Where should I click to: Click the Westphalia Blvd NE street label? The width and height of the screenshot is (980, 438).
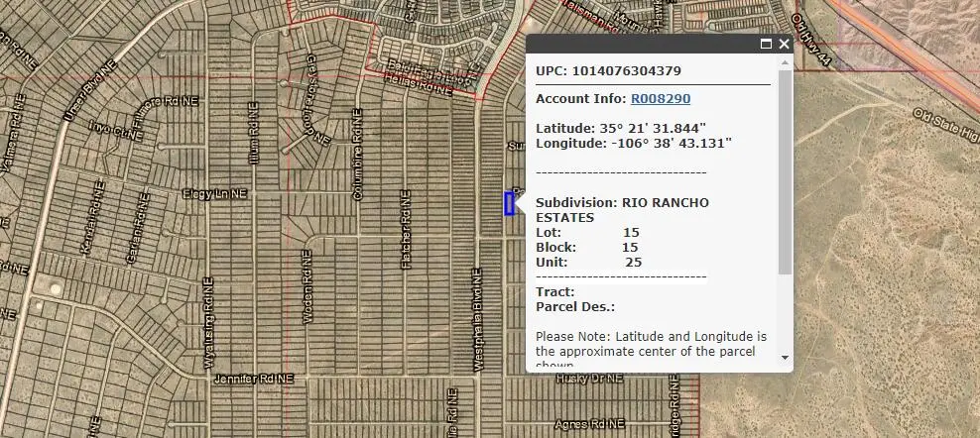point(478,319)
